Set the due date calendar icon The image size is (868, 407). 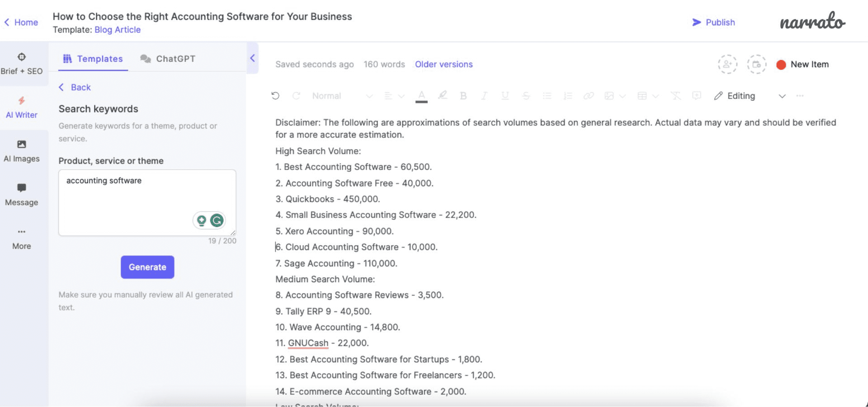[x=756, y=64]
